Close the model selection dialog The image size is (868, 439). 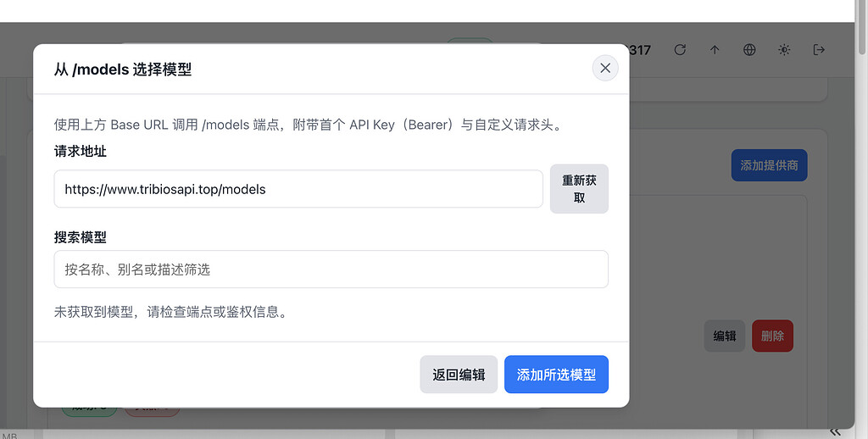(x=605, y=68)
